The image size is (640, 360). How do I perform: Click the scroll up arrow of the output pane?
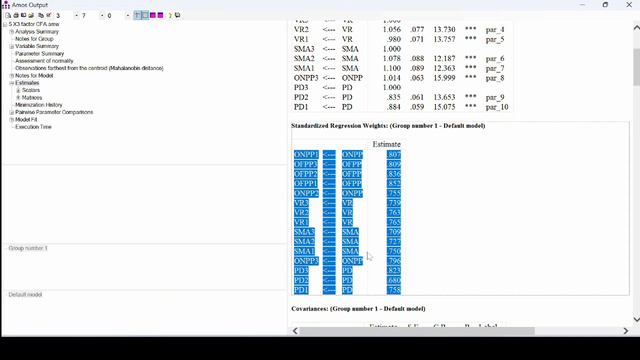636,28
